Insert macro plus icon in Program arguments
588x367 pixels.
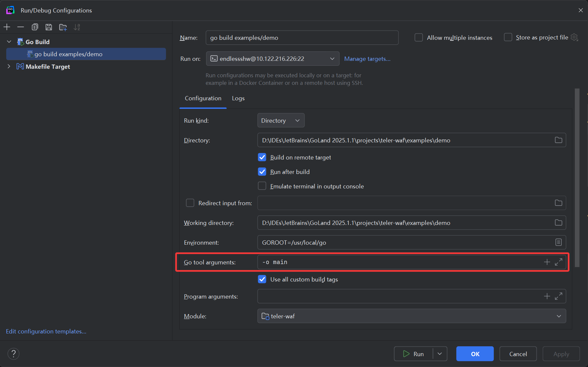547,296
